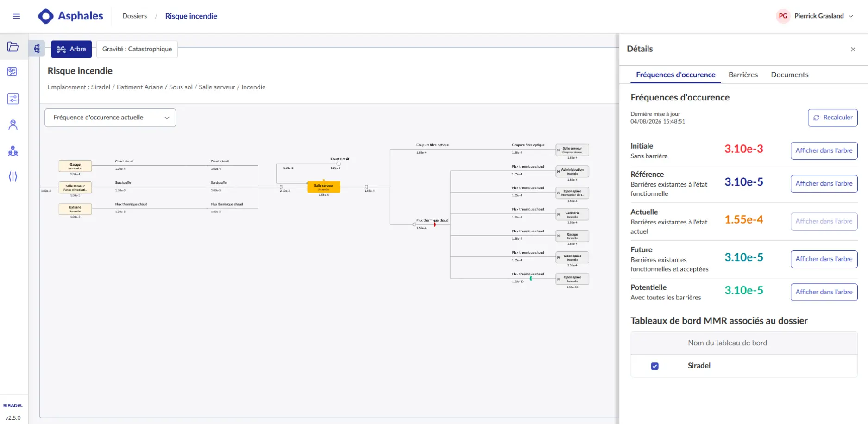Show Potentielle frequency in the tree
The image size is (868, 424).
824,292
